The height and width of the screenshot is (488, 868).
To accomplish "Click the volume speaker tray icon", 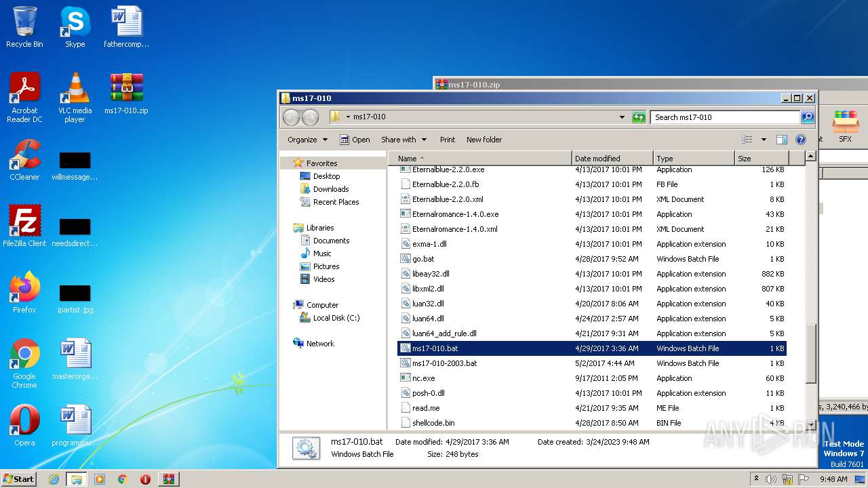I will point(771,479).
